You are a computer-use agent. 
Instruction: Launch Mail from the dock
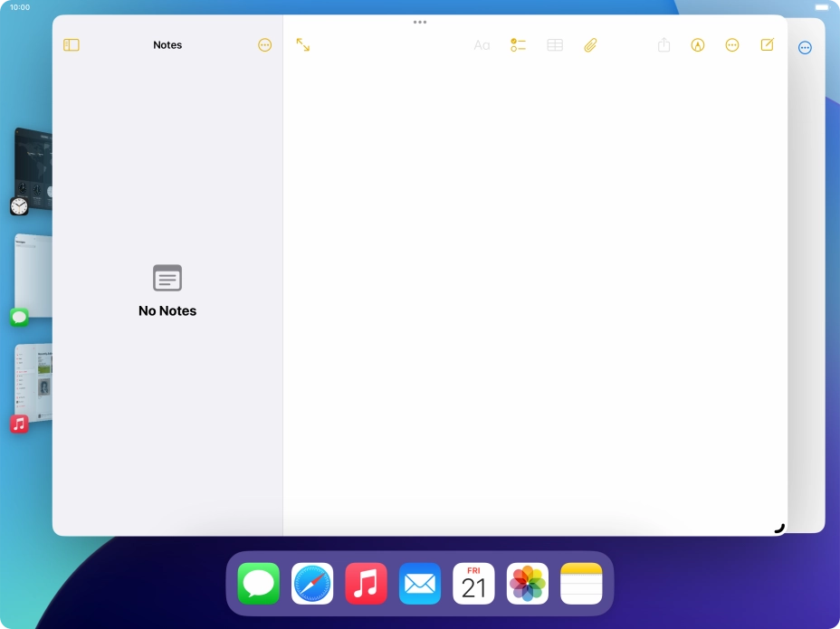coord(420,584)
